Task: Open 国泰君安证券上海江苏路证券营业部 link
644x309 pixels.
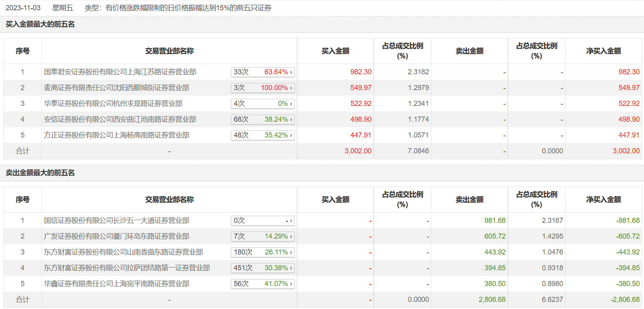Action: point(120,72)
